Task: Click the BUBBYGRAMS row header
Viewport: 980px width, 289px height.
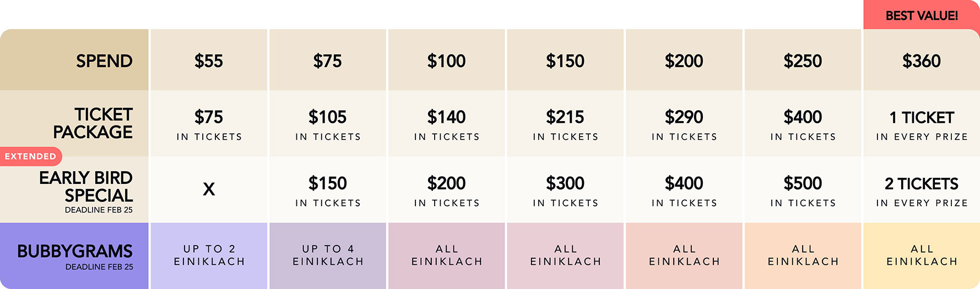Action: [75, 252]
